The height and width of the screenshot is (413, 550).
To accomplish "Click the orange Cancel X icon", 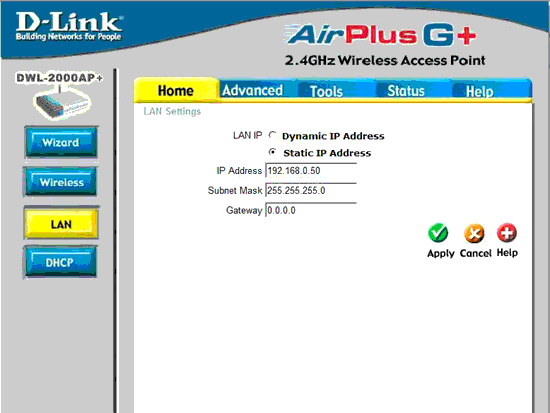I will click(474, 233).
